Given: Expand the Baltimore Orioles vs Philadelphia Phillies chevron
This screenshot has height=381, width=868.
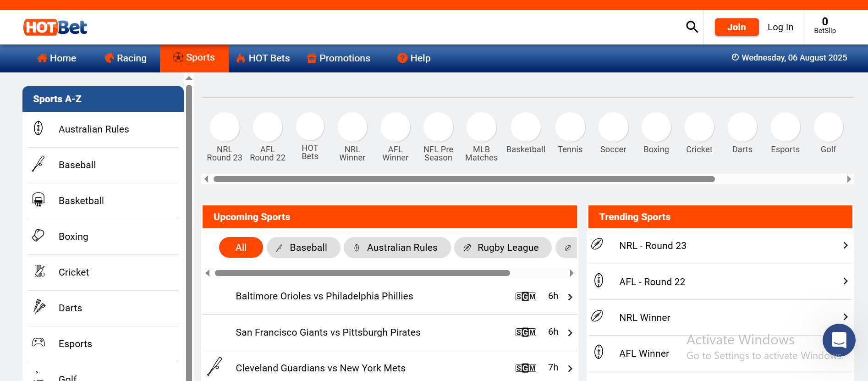Looking at the screenshot, I should tap(570, 297).
